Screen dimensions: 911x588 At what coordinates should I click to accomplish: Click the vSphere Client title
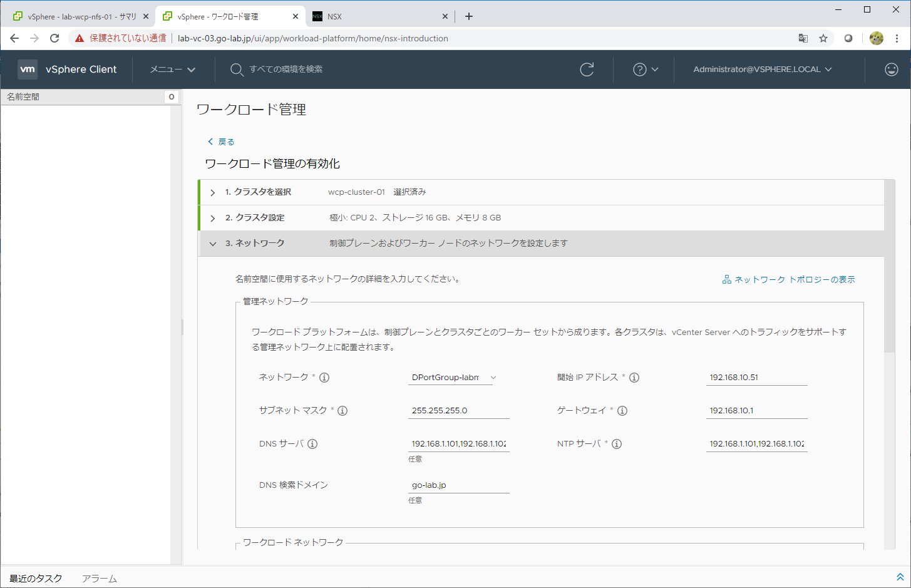pyautogui.click(x=81, y=70)
